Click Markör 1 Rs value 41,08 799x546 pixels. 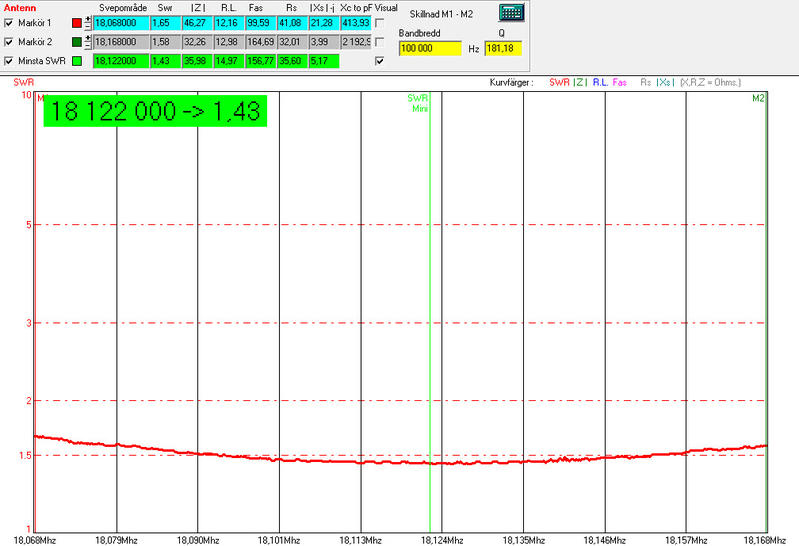[292, 23]
